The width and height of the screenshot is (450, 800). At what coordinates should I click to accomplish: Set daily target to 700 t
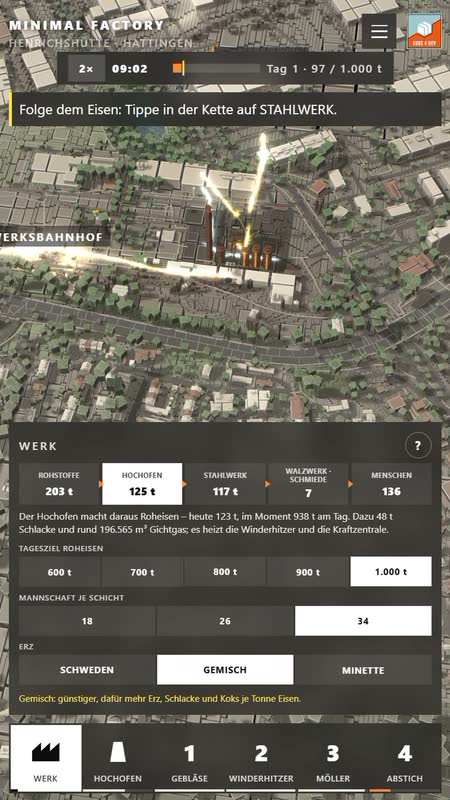point(142,572)
